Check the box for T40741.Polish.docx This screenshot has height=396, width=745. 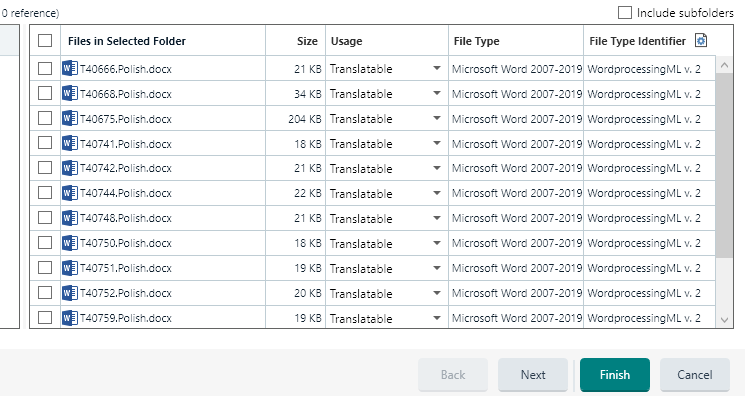click(x=45, y=143)
